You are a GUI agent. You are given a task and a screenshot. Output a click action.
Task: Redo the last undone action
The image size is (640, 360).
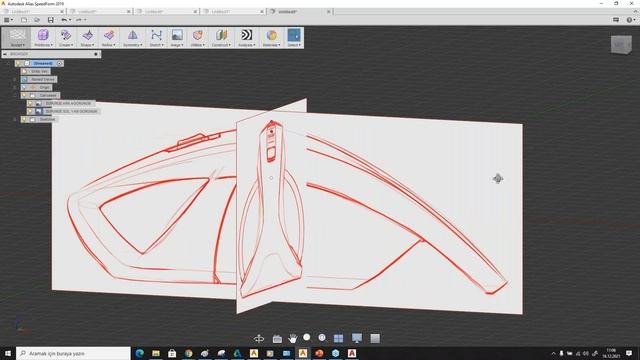[79, 20]
